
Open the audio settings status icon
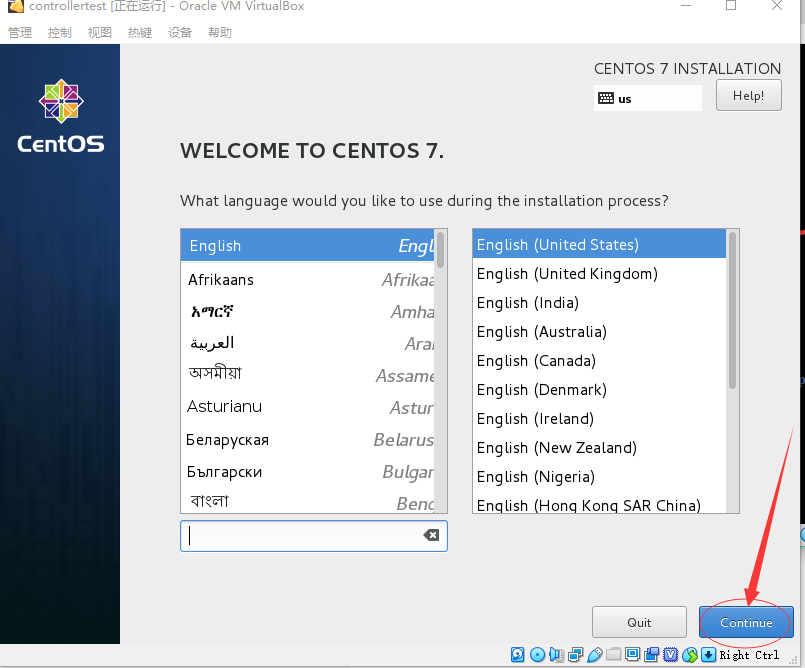pos(556,655)
